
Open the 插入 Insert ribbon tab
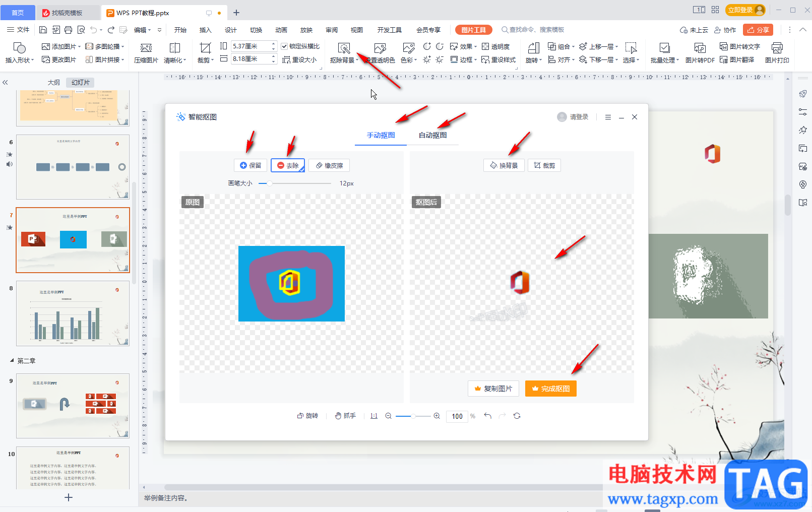point(205,30)
